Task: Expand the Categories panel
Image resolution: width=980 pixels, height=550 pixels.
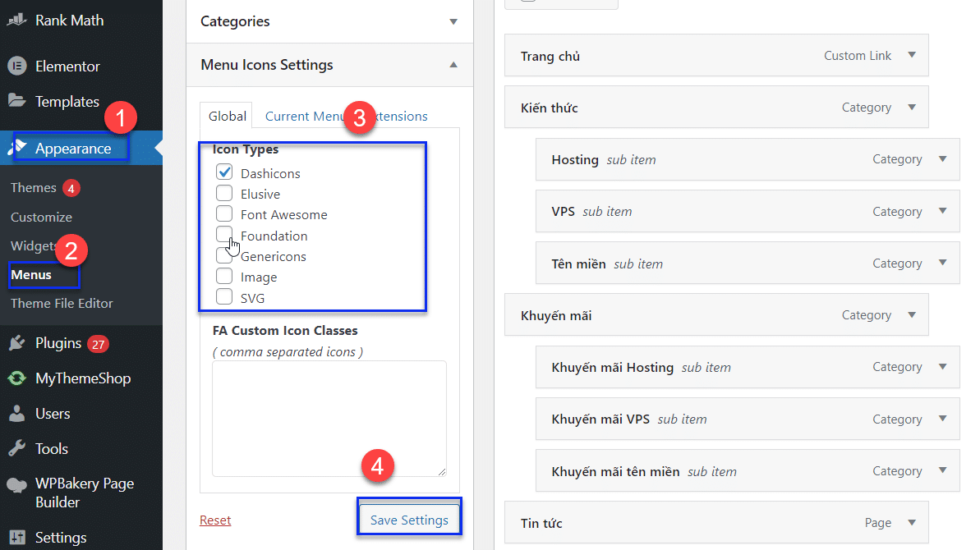Action: 453,22
